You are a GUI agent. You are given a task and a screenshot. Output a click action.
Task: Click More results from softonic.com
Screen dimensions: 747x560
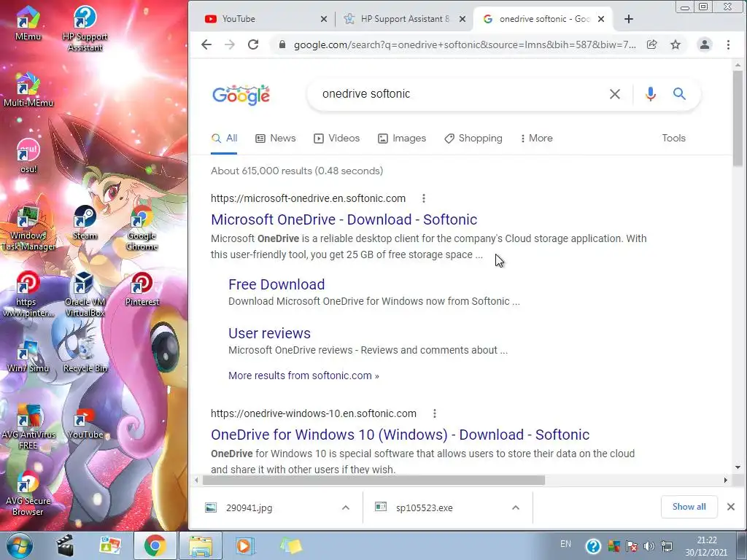(x=303, y=376)
